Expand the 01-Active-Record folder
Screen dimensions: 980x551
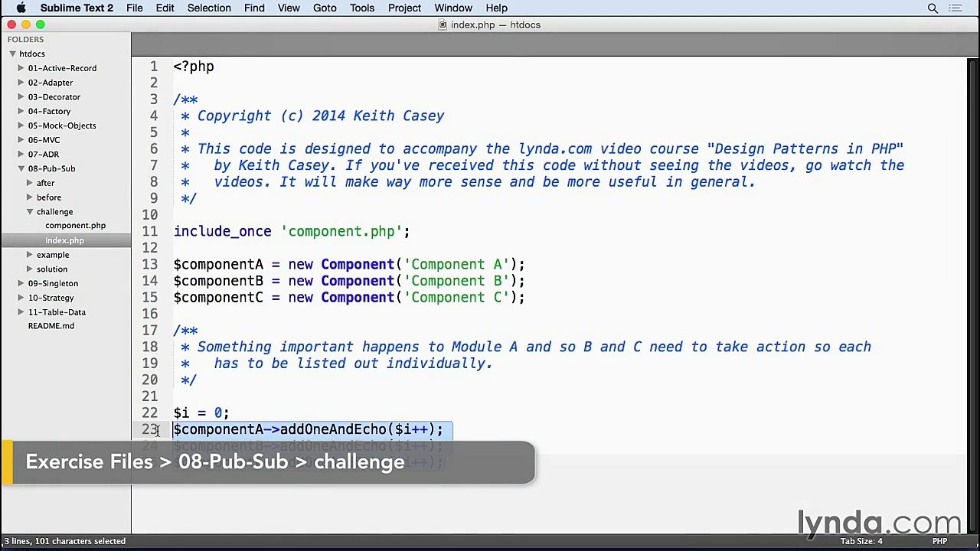coord(21,68)
